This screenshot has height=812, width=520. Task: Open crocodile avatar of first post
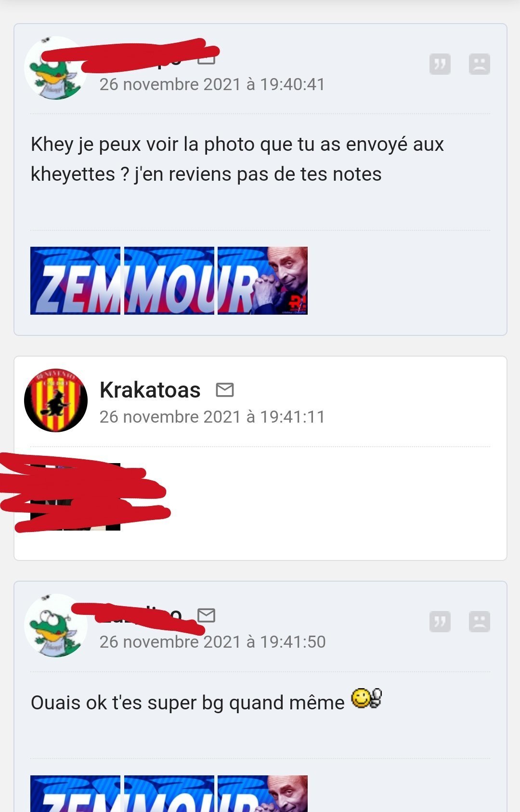56,68
